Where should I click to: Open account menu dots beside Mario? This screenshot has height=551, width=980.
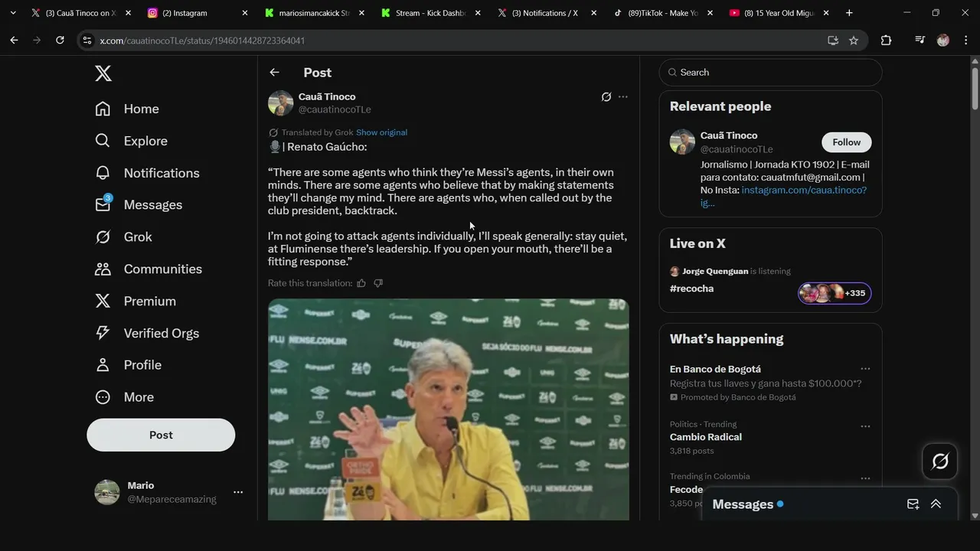pyautogui.click(x=238, y=492)
